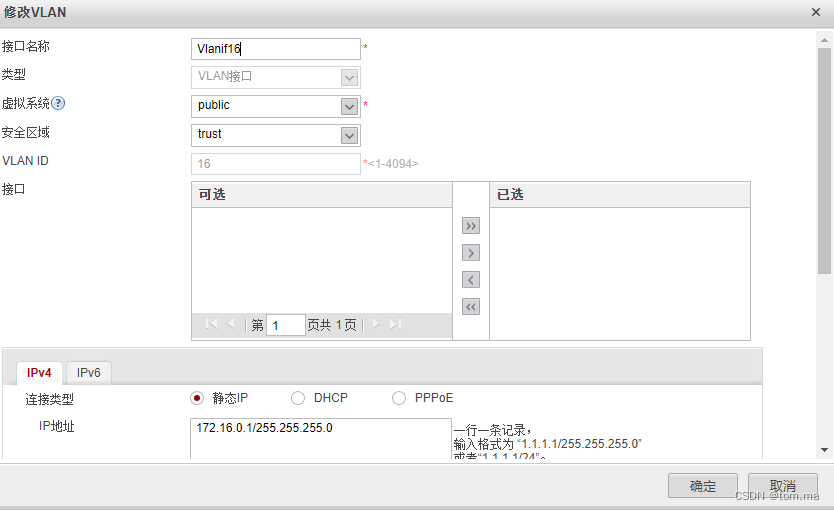This screenshot has width=834, height=510.
Task: Go to next page of available interfaces
Action: click(x=376, y=324)
